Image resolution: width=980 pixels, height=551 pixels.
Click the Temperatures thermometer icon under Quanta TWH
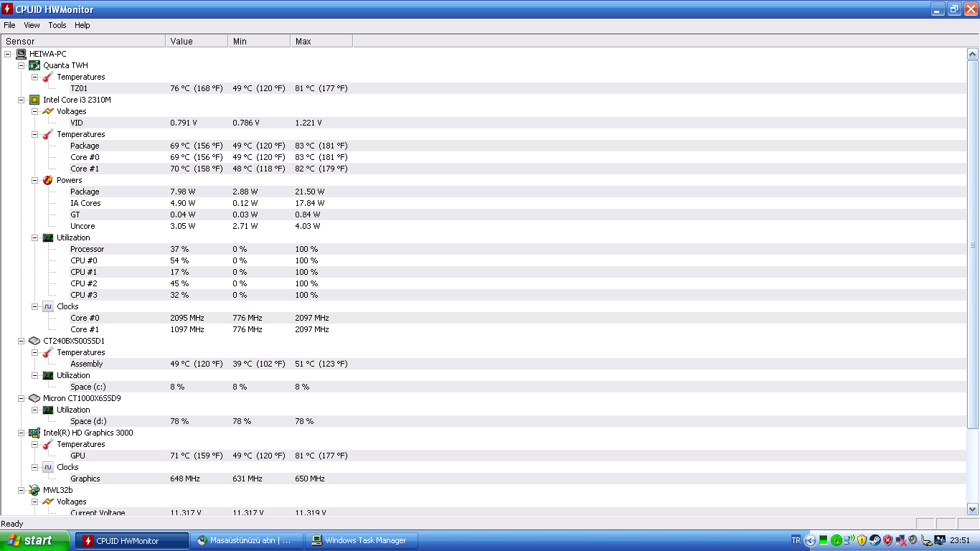pyautogui.click(x=48, y=77)
